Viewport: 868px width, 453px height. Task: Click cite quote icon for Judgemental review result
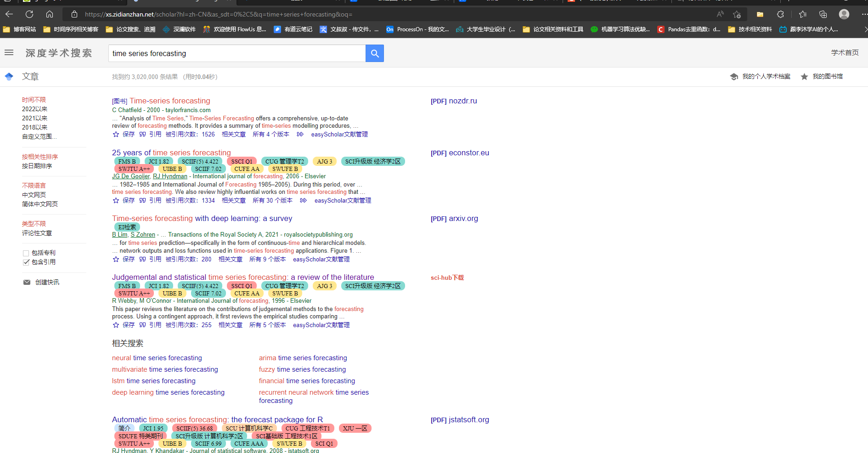[142, 325]
